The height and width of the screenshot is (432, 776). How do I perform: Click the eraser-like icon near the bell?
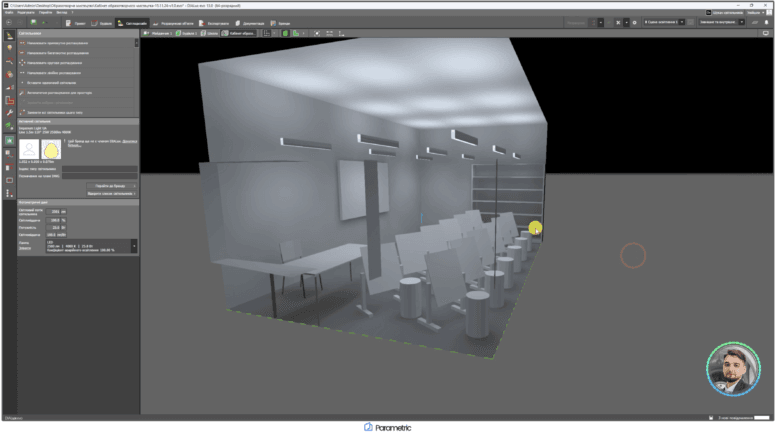755,22
